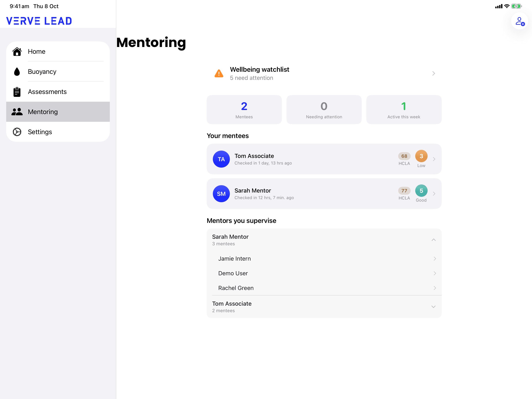
Task: Expand Tom Associate's mentees in supervise list
Action: click(x=434, y=307)
